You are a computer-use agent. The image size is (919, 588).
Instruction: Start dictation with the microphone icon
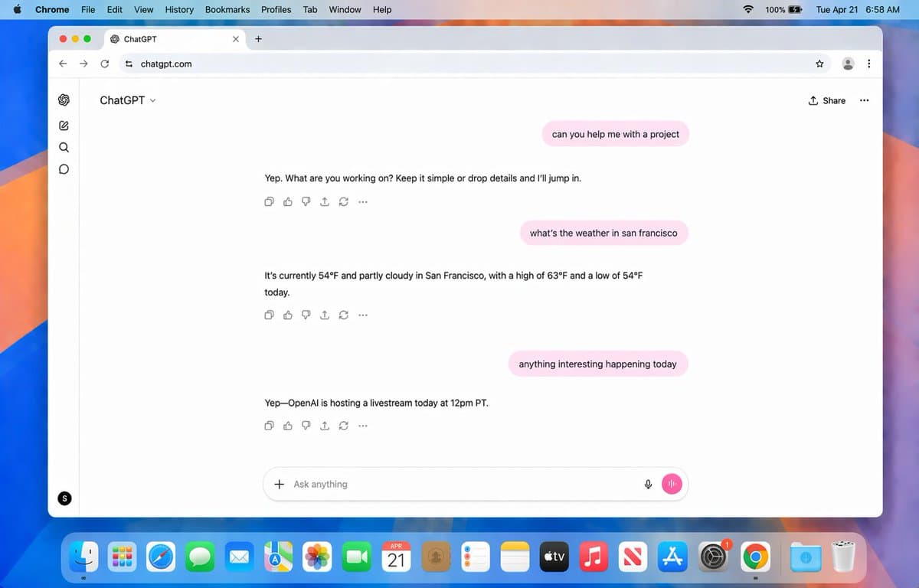point(647,484)
